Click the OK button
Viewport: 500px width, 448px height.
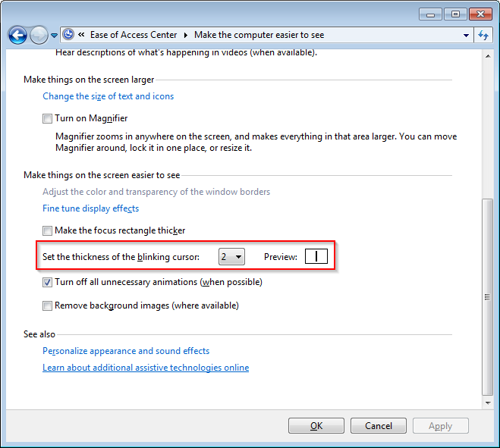click(x=316, y=426)
